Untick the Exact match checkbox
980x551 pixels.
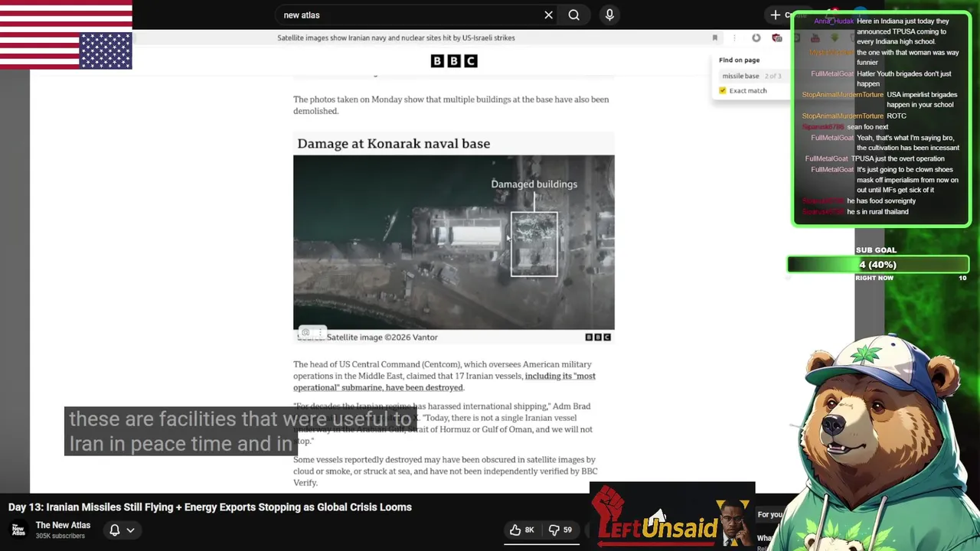[x=723, y=90]
